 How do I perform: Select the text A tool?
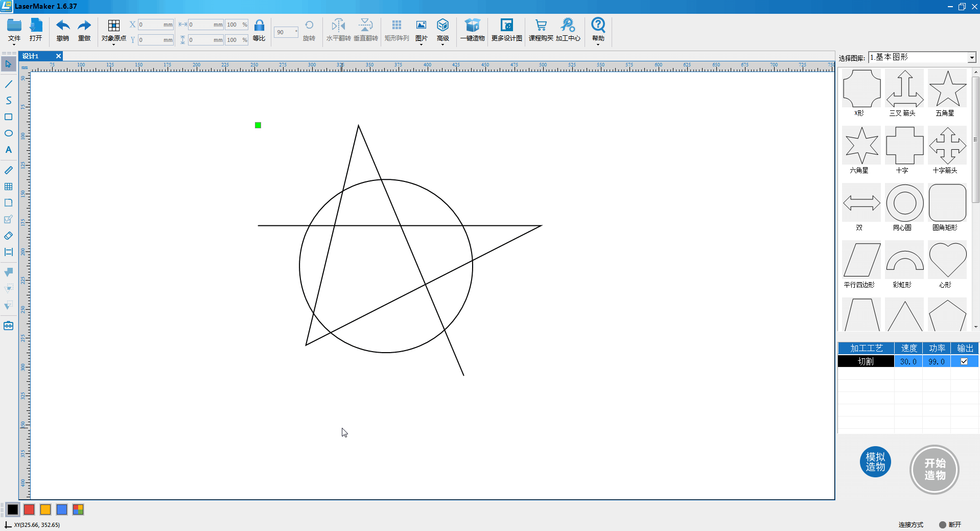point(8,150)
